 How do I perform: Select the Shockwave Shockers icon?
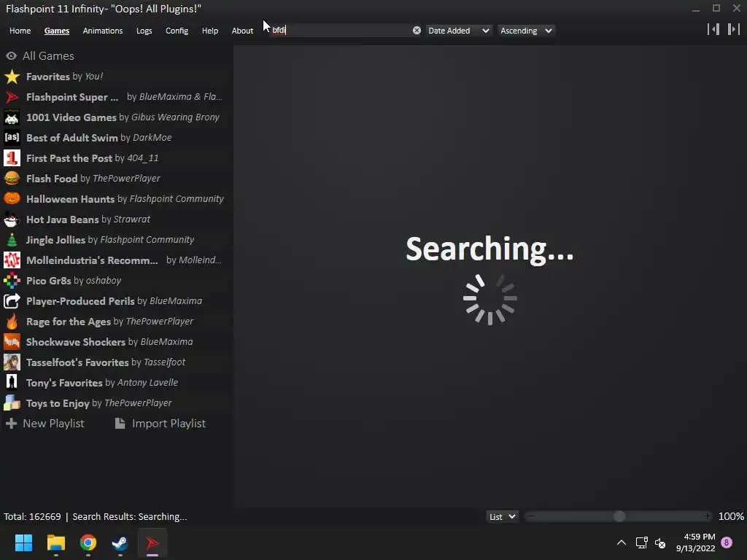click(12, 342)
